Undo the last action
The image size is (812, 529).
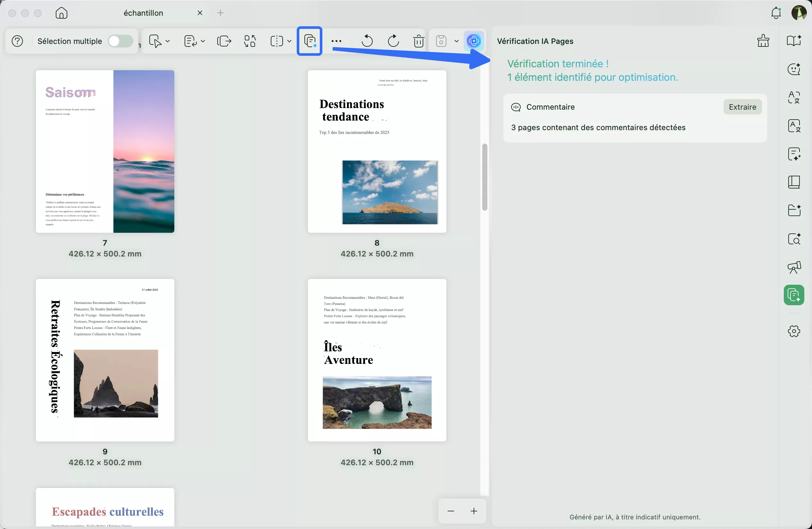point(367,41)
